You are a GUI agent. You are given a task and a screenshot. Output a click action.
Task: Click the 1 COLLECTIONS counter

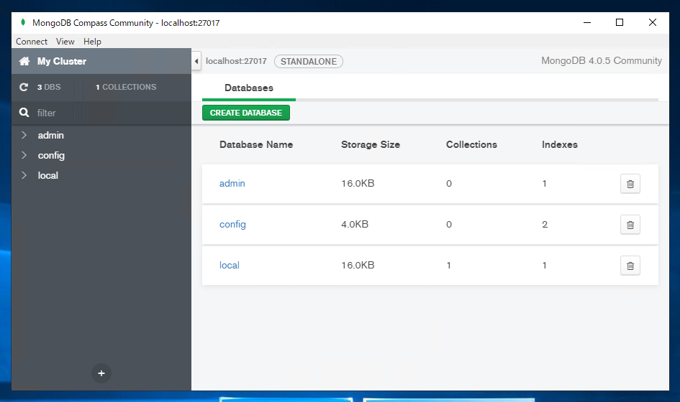[x=126, y=87]
